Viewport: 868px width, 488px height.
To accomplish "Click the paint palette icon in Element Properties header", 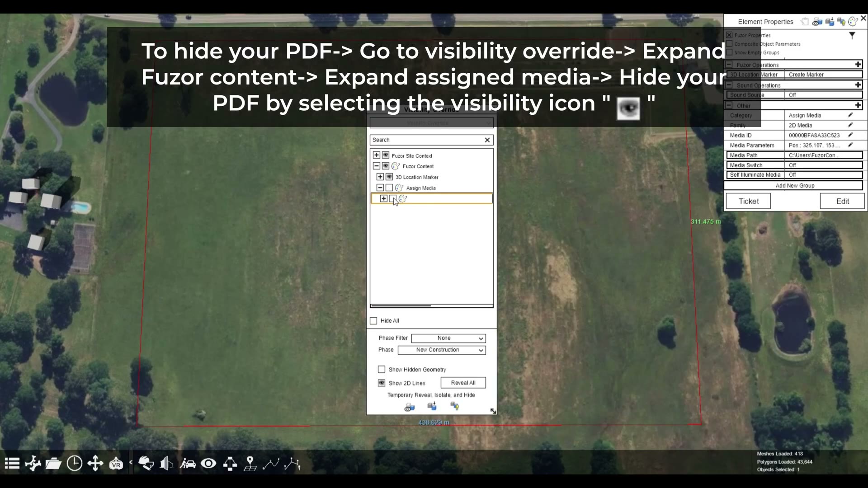I will pos(853,22).
